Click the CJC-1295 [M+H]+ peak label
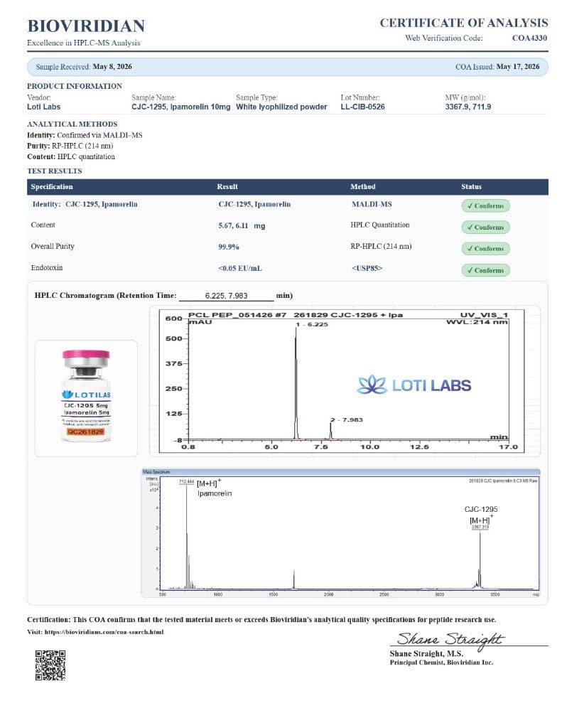 point(481,515)
